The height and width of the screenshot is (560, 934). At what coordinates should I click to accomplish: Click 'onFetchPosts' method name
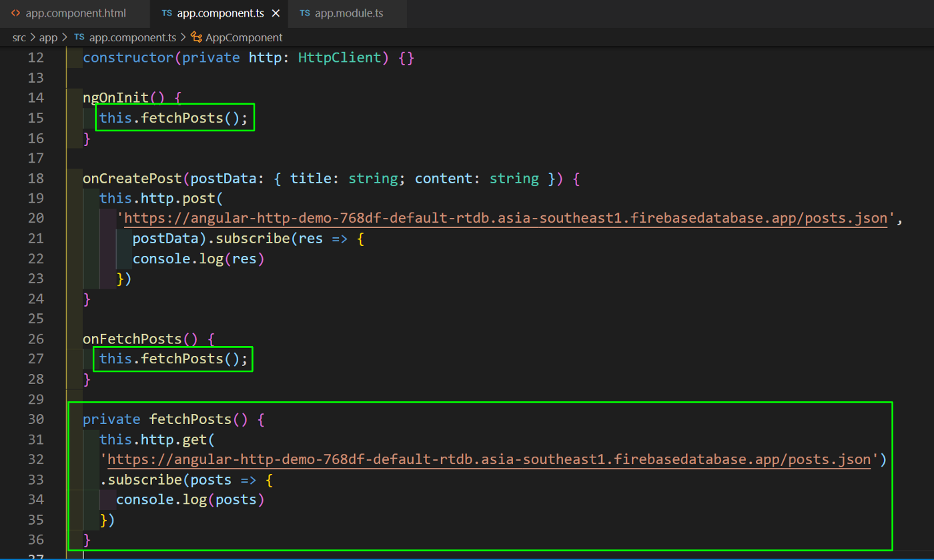(x=132, y=339)
